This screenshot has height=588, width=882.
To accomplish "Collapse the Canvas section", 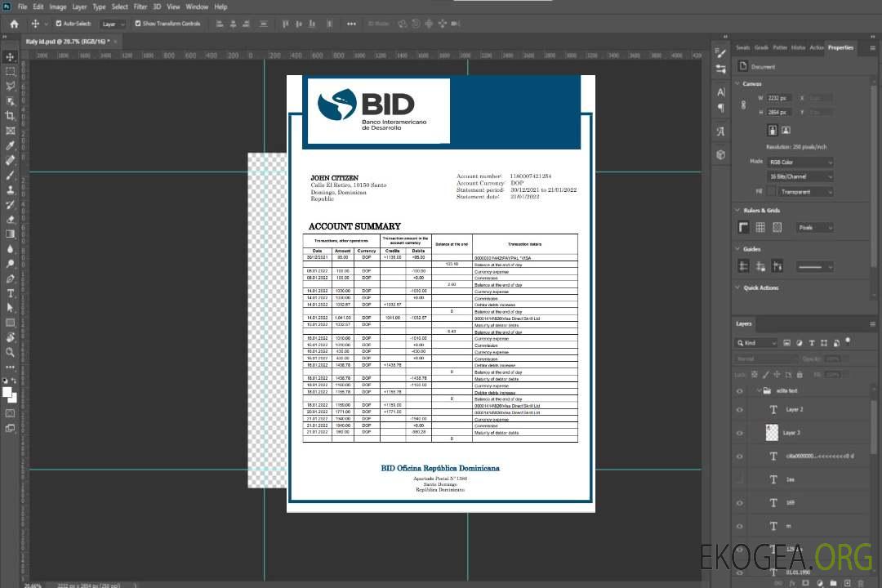I will click(738, 83).
